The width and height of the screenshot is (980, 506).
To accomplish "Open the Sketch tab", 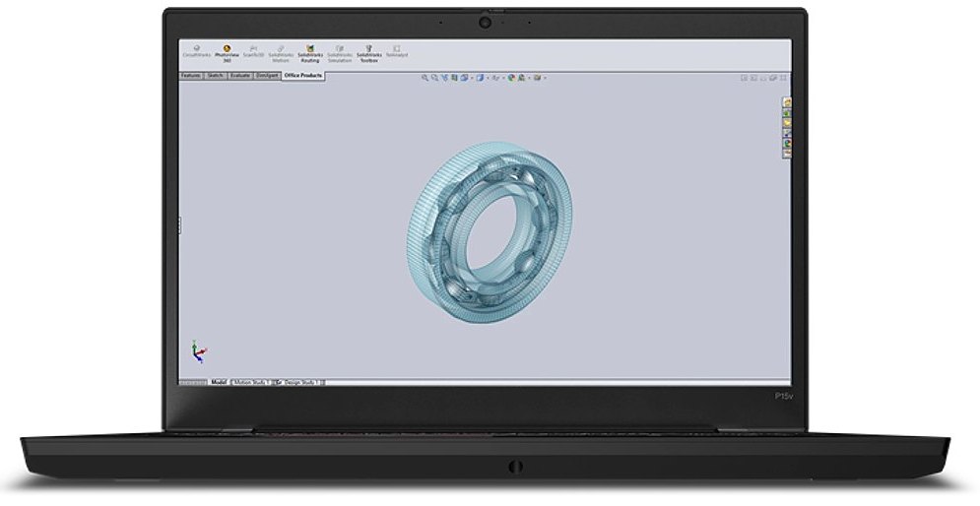I will coord(215,75).
